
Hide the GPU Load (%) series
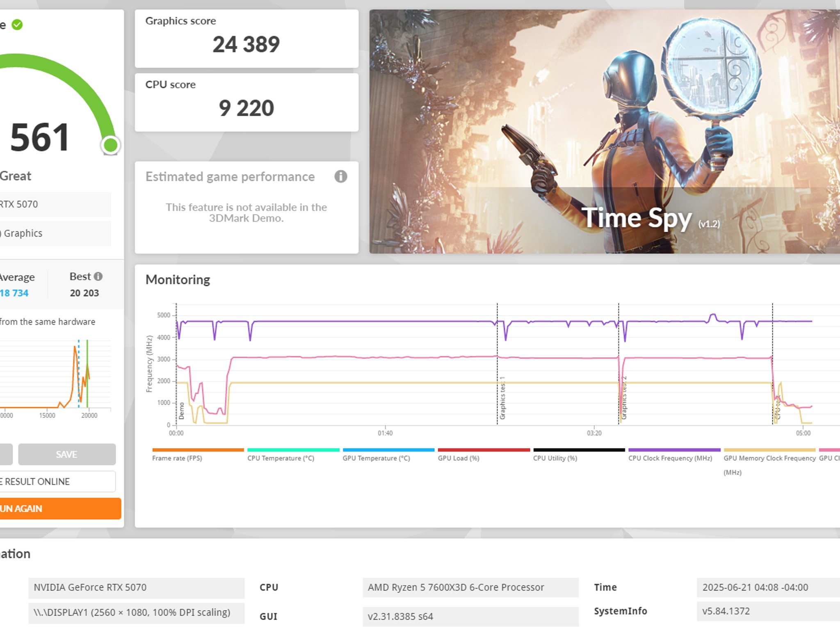coord(458,458)
